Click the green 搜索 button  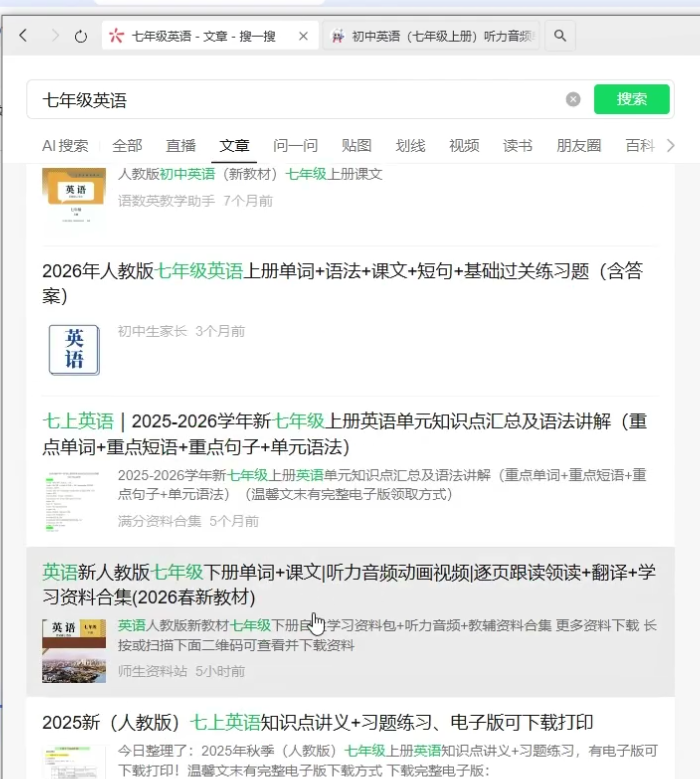[x=631, y=99]
